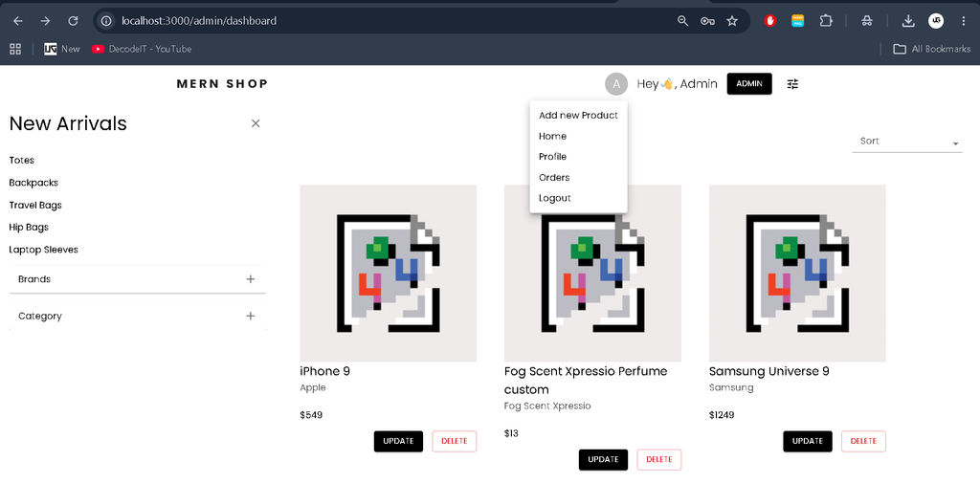The width and height of the screenshot is (980, 483).
Task: Click the zoom magnifier icon in the address bar
Action: [682, 21]
